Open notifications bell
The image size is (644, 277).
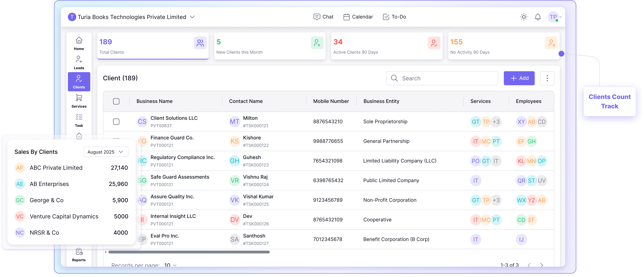(538, 17)
